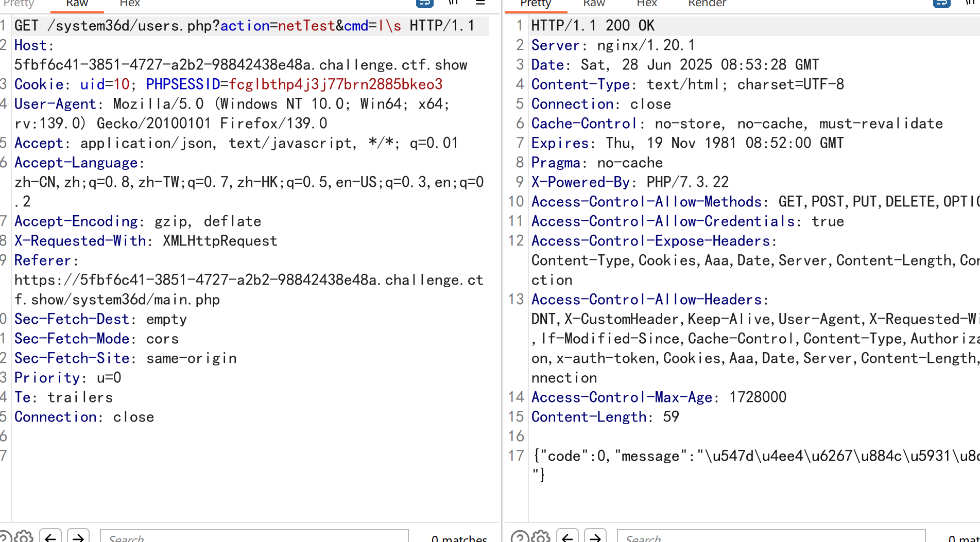Switch response view to Hex tab
This screenshot has width=980, height=542.
tap(647, 4)
